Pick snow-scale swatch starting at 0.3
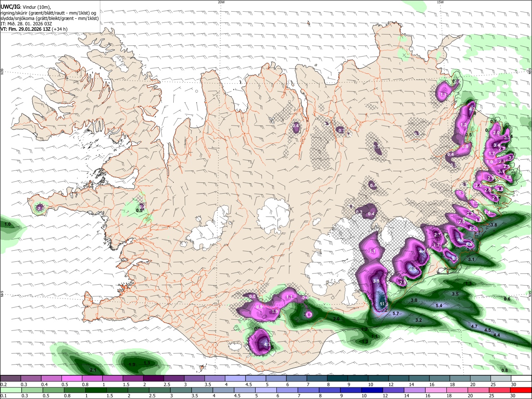532x399 pixels. coord(31,379)
